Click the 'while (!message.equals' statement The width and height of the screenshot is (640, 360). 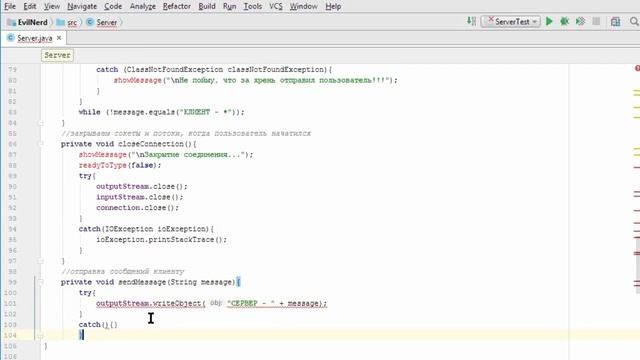coord(162,112)
